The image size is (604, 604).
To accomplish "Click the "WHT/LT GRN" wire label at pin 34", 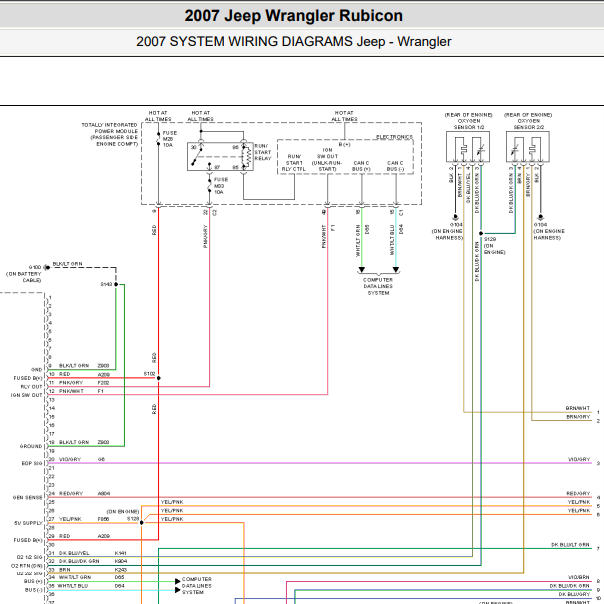I will click(x=75, y=577).
